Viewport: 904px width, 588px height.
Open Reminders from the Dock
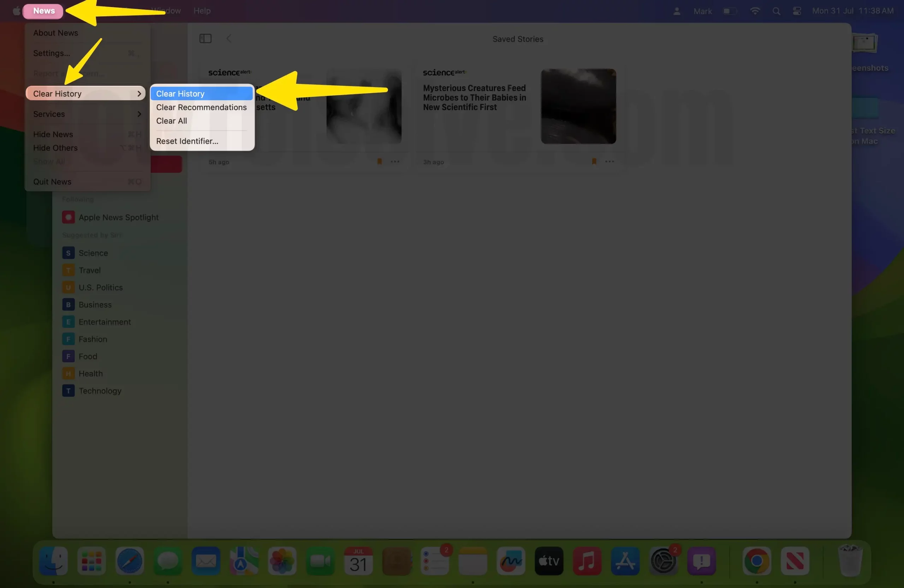coord(435,561)
